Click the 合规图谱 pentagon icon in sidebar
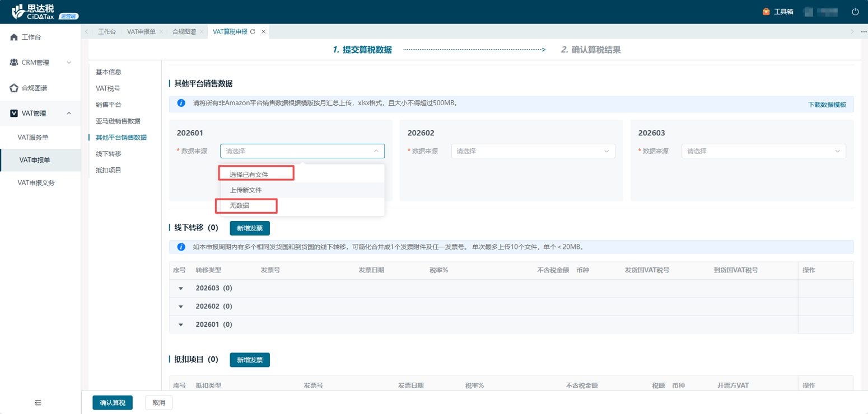 [14, 88]
